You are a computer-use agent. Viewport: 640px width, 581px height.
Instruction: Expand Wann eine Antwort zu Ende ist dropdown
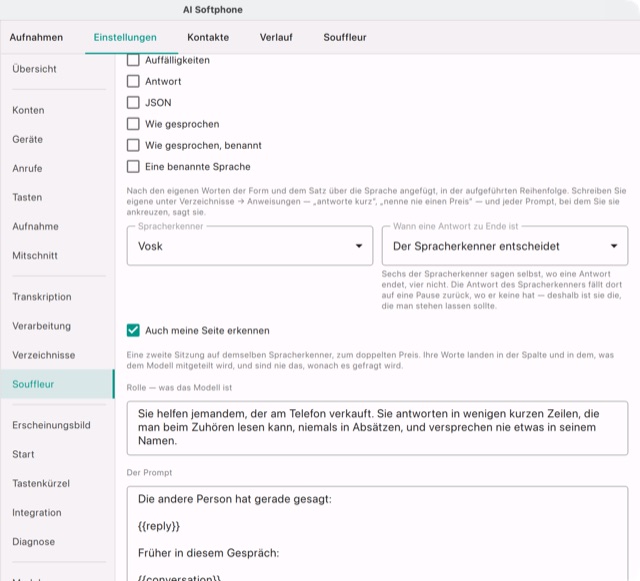pyautogui.click(x=504, y=246)
